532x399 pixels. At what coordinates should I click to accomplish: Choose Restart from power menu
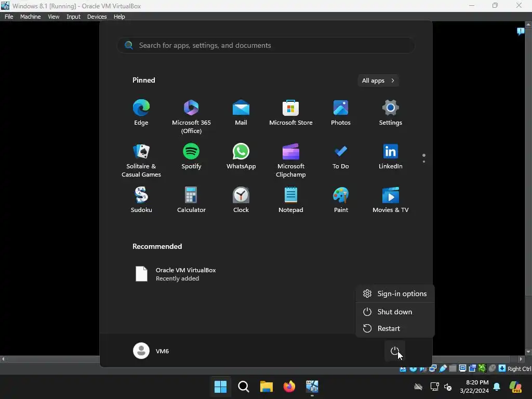[x=395, y=328]
